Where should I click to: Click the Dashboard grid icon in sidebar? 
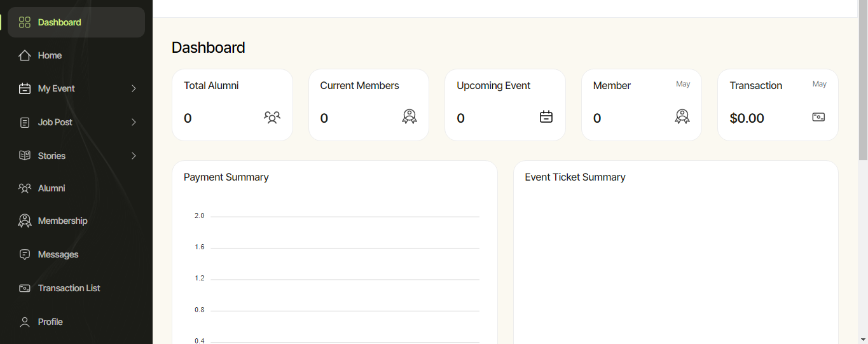point(25,23)
